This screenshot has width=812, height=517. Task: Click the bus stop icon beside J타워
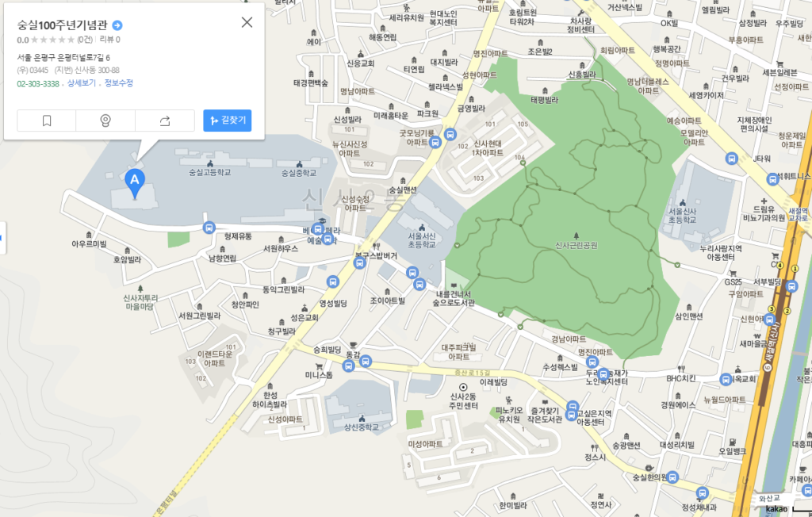[731, 159]
